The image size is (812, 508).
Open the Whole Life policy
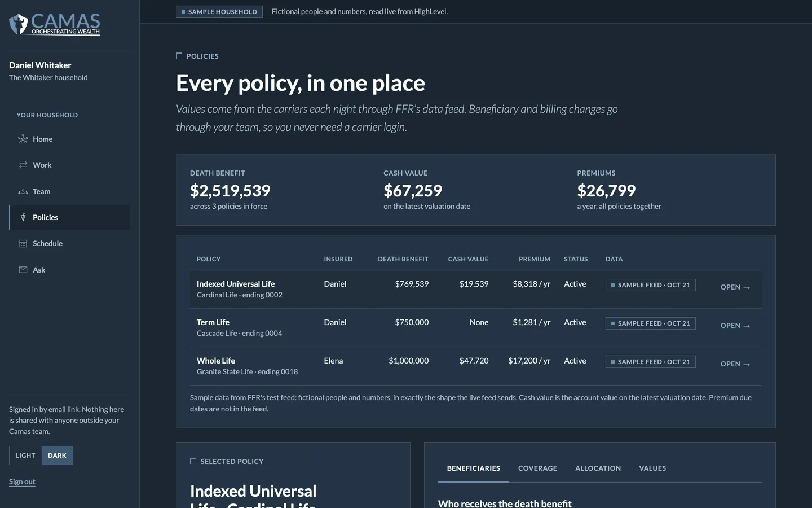[x=735, y=364]
